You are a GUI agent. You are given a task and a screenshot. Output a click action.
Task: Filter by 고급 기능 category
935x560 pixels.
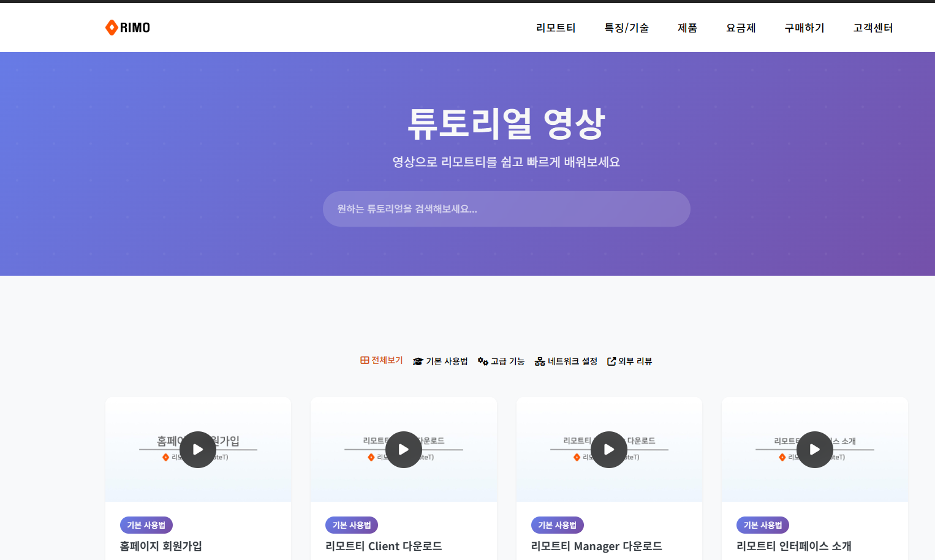pos(501,361)
